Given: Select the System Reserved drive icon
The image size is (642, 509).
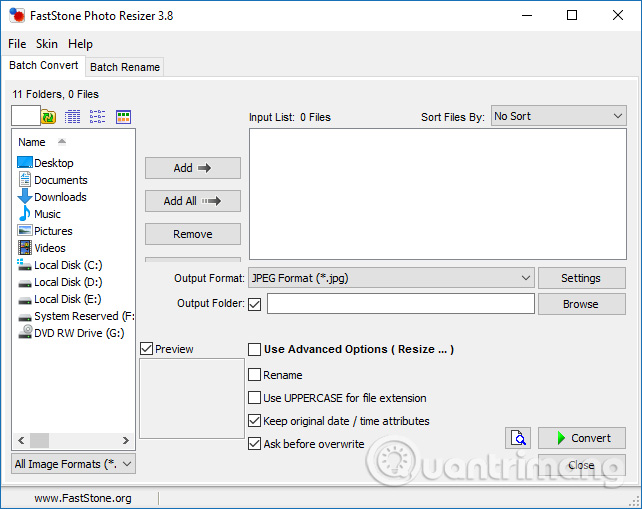Looking at the screenshot, I should 25,317.
